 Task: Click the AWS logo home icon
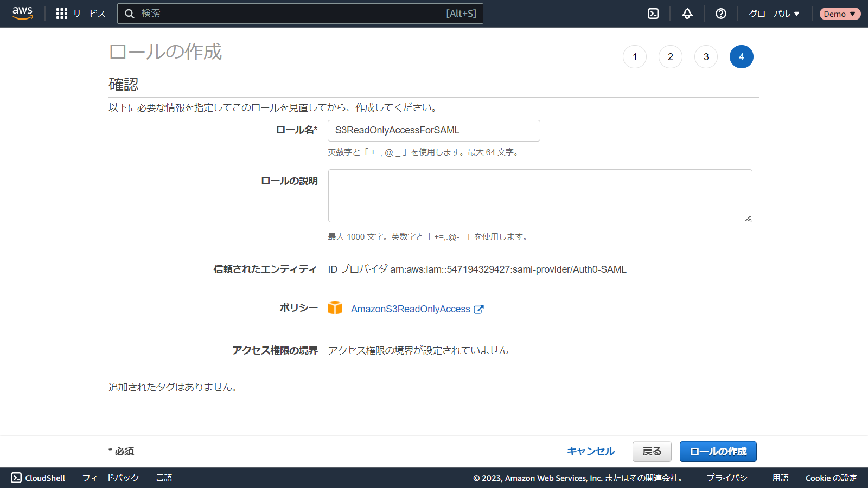pyautogui.click(x=22, y=14)
